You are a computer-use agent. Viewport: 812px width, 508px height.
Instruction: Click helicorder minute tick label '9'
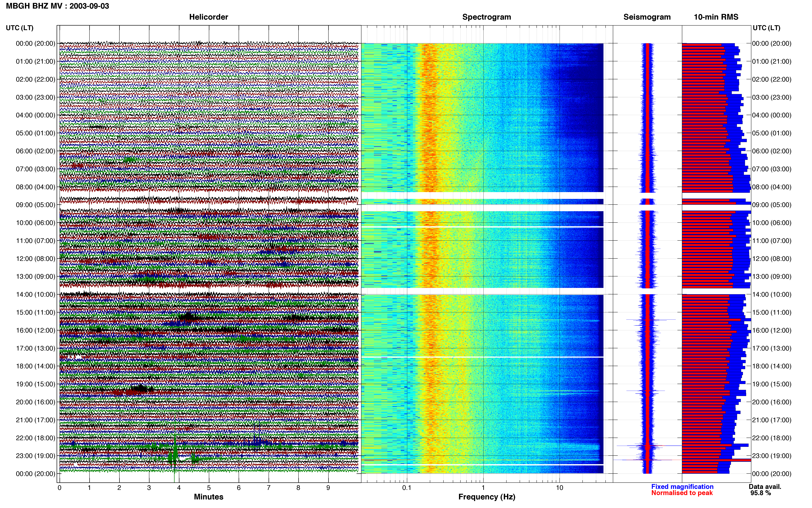pyautogui.click(x=328, y=488)
